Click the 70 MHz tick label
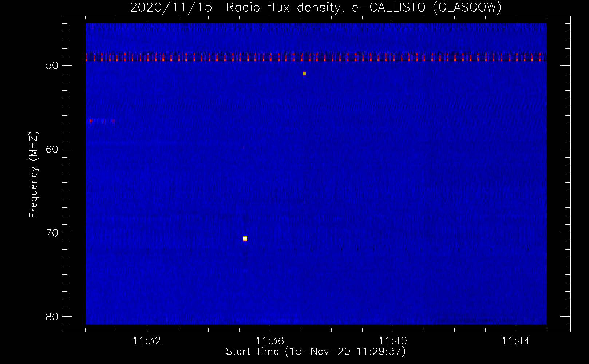The width and height of the screenshot is (589, 364). click(52, 233)
